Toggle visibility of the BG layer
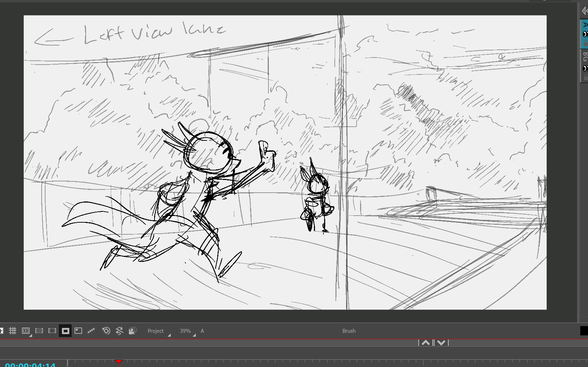Image resolution: width=588 pixels, height=367 pixels. click(585, 68)
